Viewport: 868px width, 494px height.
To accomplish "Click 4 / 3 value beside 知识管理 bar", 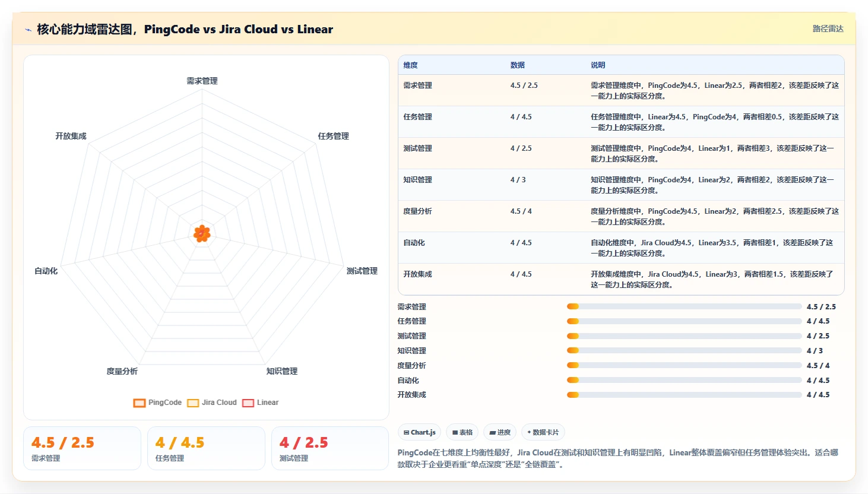I will point(815,351).
